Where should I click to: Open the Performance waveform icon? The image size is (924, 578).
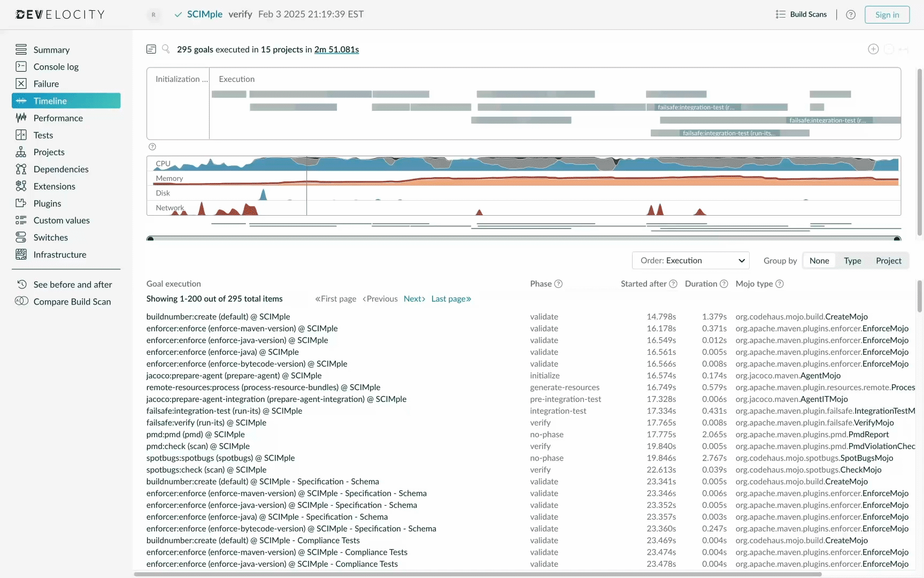tap(21, 118)
